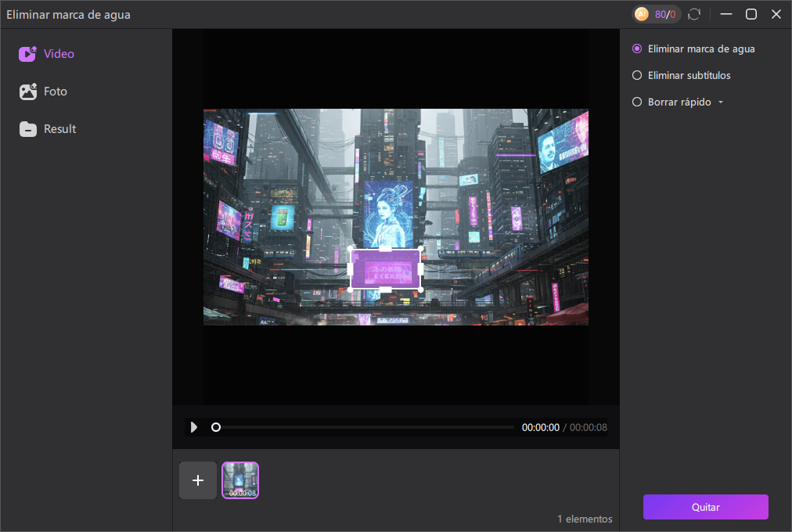Refresh the AI credits balance
This screenshot has height=532, width=792.
coord(693,14)
